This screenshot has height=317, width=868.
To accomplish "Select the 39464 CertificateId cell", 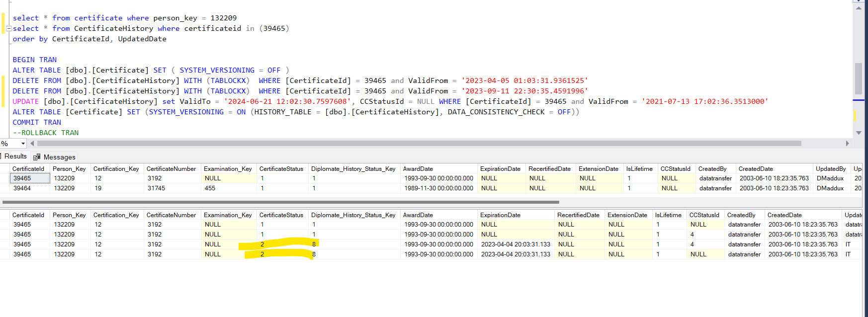I will coord(30,188).
